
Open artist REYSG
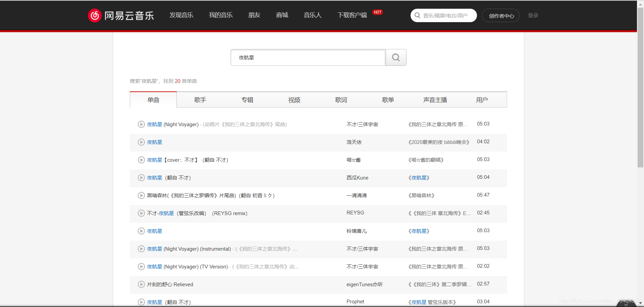coord(355,213)
